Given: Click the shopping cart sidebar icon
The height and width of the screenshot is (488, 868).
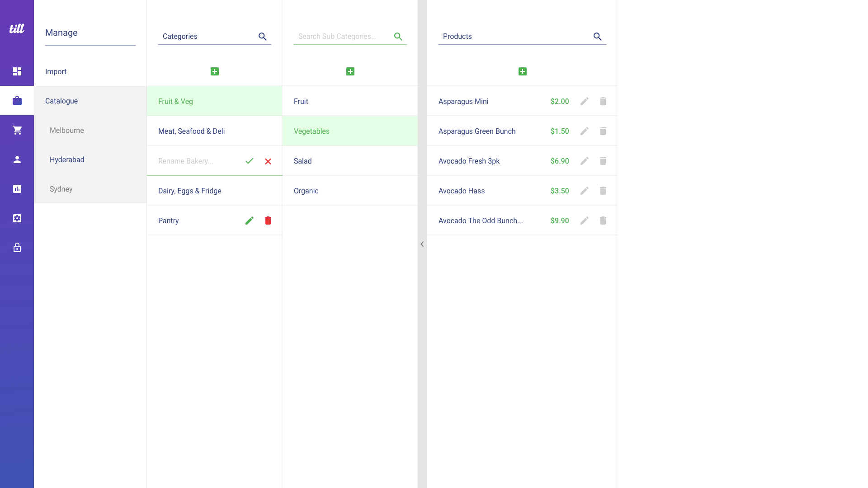Looking at the screenshot, I should 17,130.
